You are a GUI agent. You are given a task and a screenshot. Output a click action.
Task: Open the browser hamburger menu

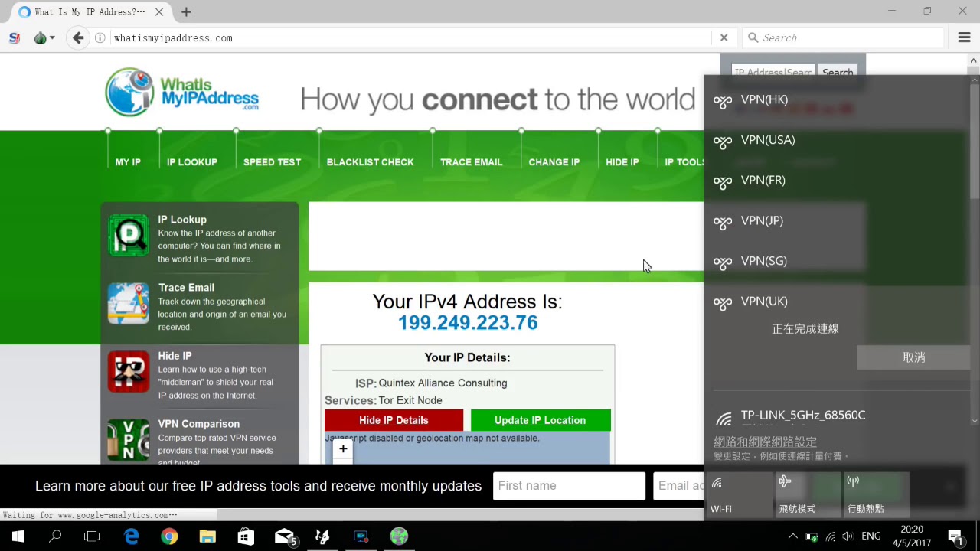[x=965, y=37]
